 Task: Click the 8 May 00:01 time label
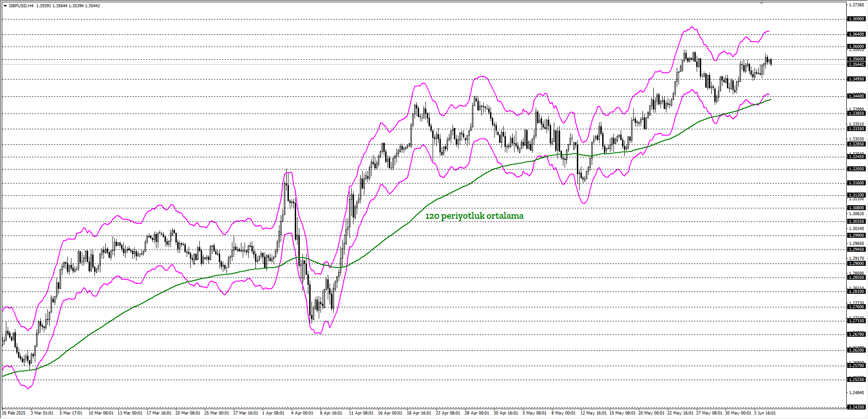tap(563, 413)
